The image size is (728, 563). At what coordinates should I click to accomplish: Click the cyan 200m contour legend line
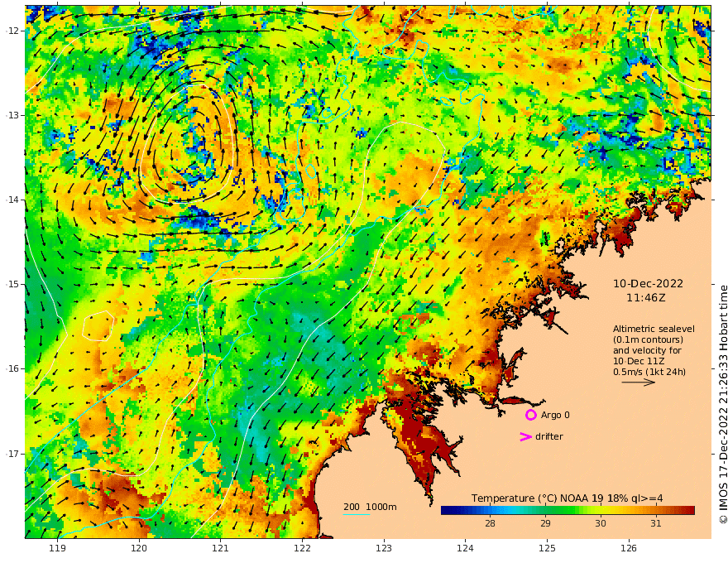(357, 514)
